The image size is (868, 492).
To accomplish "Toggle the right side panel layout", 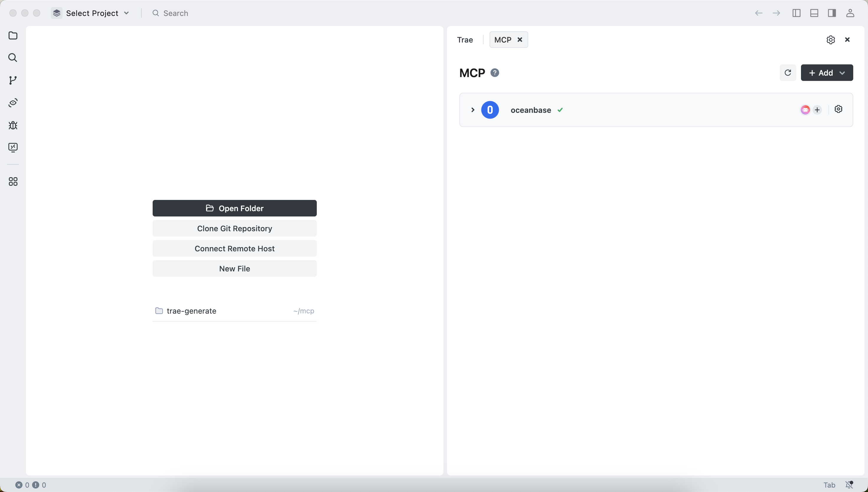I will point(832,13).
